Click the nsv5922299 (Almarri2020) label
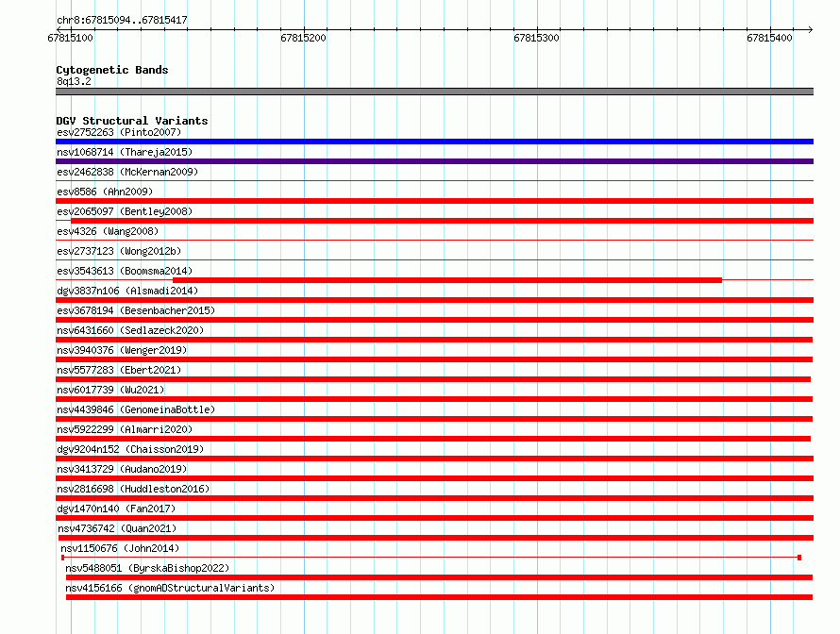Viewport: 840px width, 634px height. [x=125, y=429]
